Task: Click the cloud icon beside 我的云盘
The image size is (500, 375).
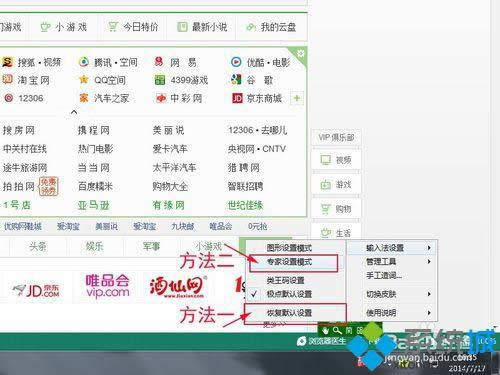Action: tap(251, 27)
